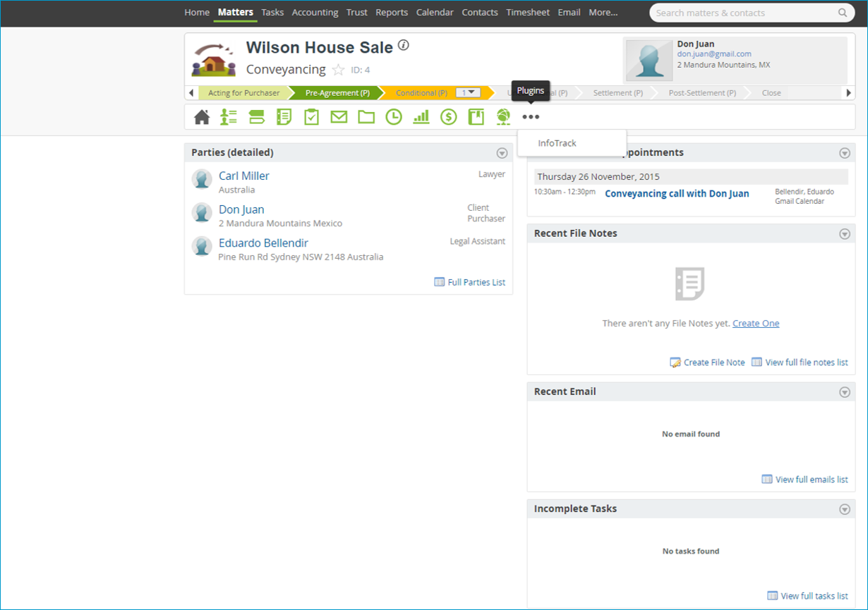Viewport: 868px width, 610px height.
Task: Click the envelope email icon in toolbar
Action: (339, 117)
